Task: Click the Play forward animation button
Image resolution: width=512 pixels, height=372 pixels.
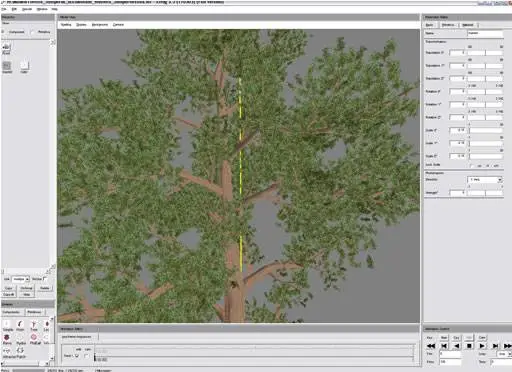Action: (x=482, y=346)
